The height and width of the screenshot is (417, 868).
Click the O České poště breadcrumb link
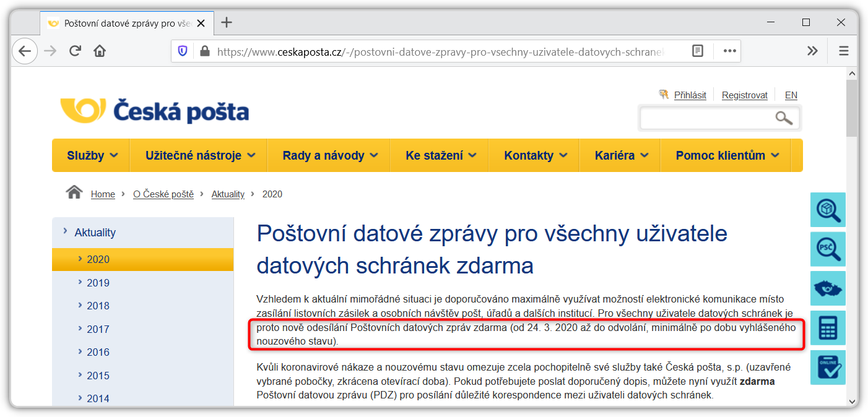[x=163, y=194]
